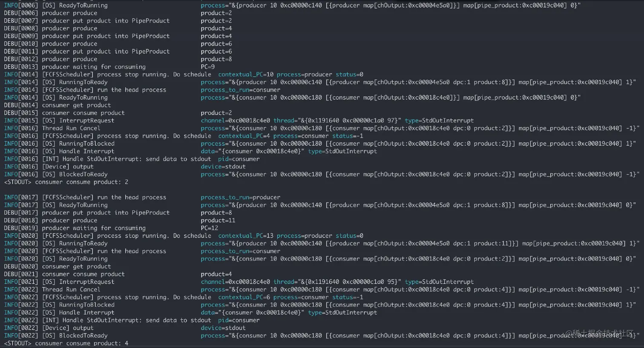Select the contextual_PC=4 field
This screenshot has width=644, height=348.
coord(244,135)
